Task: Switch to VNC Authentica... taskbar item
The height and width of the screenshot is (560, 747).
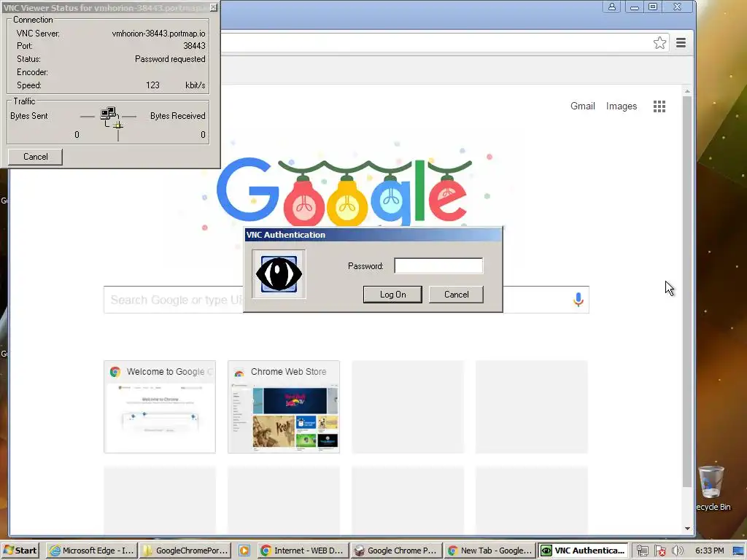Action: 583,551
